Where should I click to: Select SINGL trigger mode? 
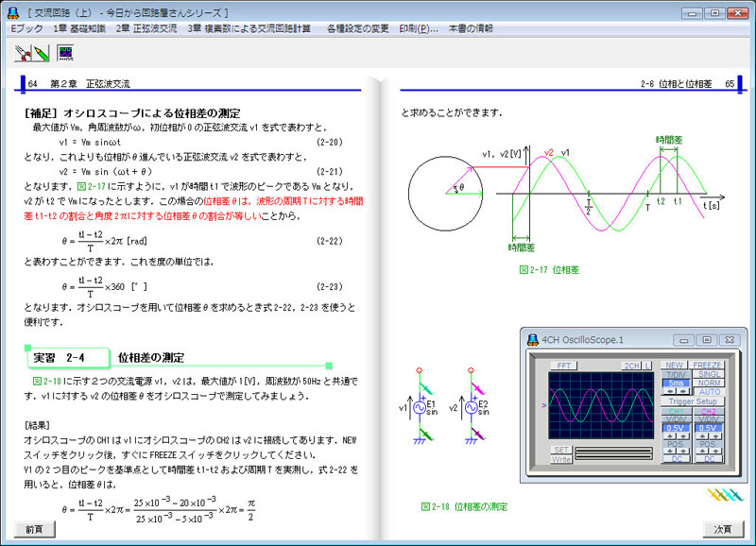click(709, 374)
